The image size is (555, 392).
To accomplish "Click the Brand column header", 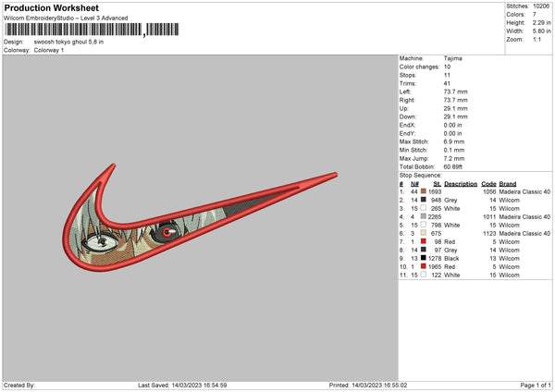I will [508, 184].
